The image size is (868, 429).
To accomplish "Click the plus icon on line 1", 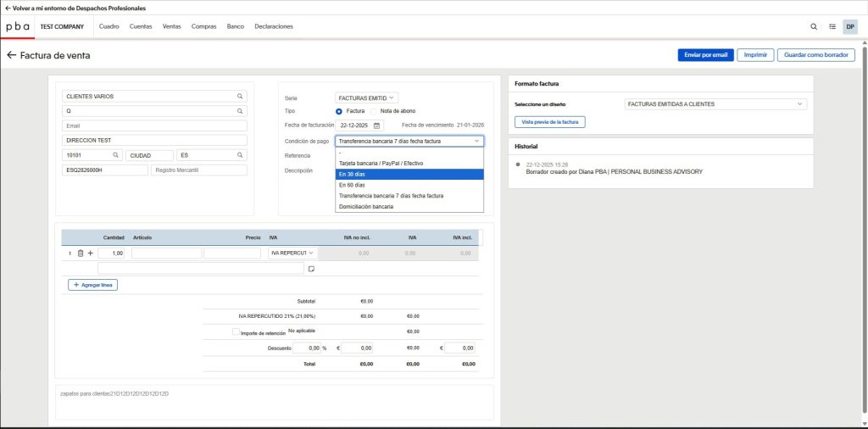I will (x=90, y=253).
